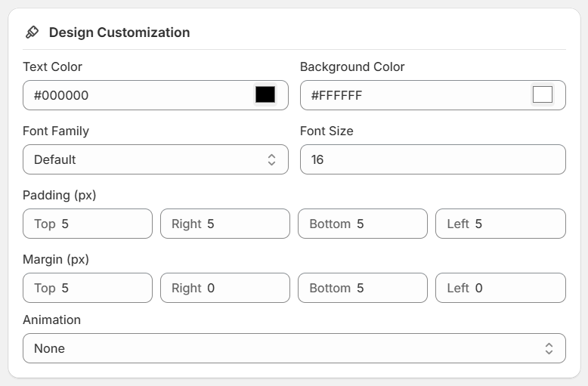588x386 pixels.
Task: Open the white Background Color swatch
Action: (542, 95)
